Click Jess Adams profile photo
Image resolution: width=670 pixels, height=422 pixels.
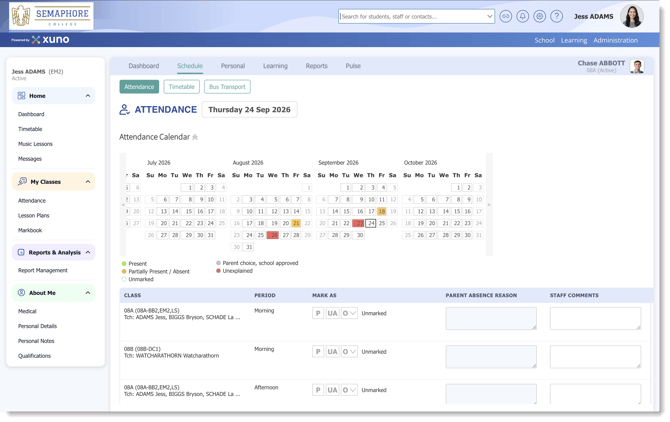pos(632,16)
